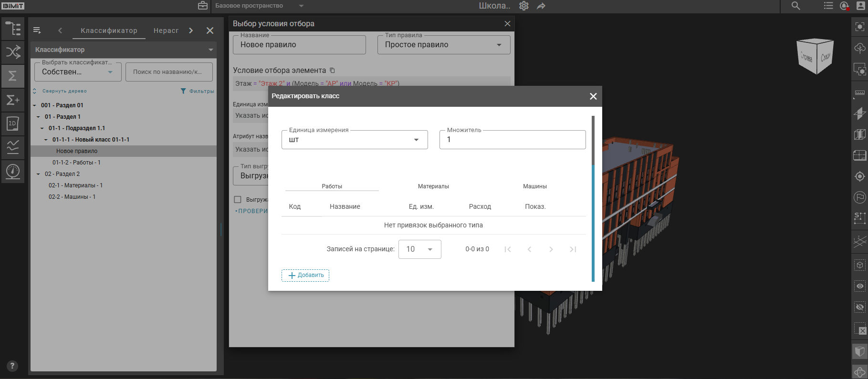
Task: Switch to the Машины tab
Action: (534, 186)
